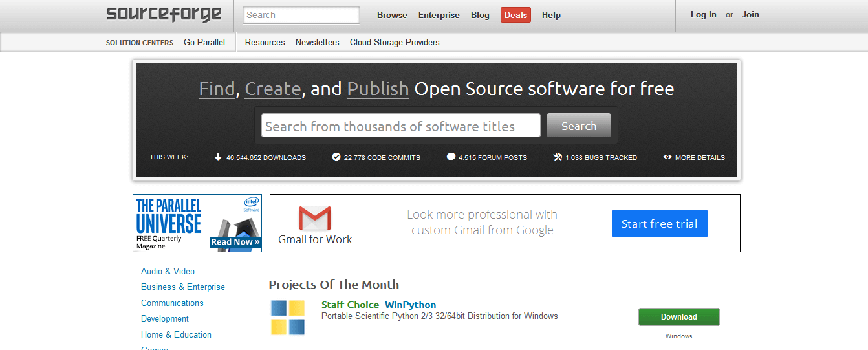Screen dimensions: 868x350
Task: Click the More Details link
Action: [x=700, y=157]
